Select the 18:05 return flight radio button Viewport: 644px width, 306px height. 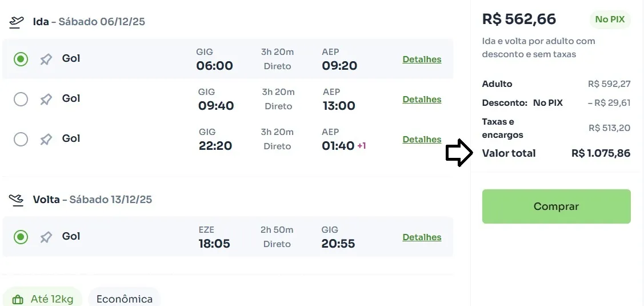[21, 237]
